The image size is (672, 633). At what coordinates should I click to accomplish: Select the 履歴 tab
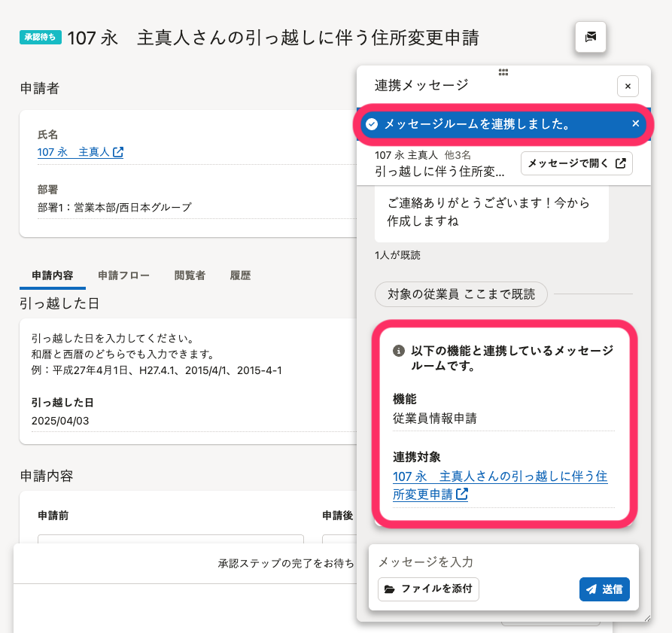pyautogui.click(x=240, y=275)
